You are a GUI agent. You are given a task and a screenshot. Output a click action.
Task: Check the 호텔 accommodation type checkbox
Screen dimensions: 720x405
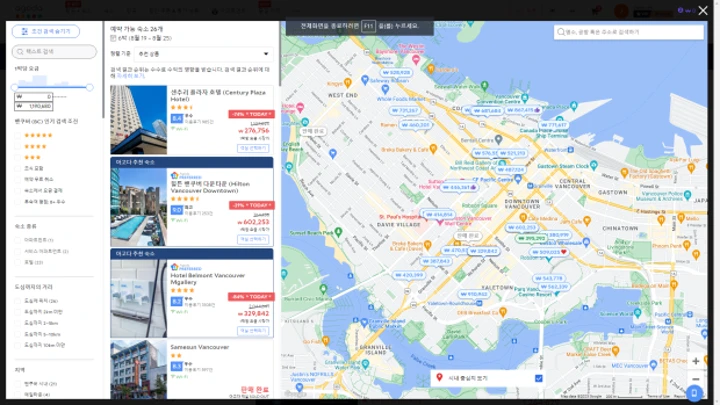click(17, 263)
